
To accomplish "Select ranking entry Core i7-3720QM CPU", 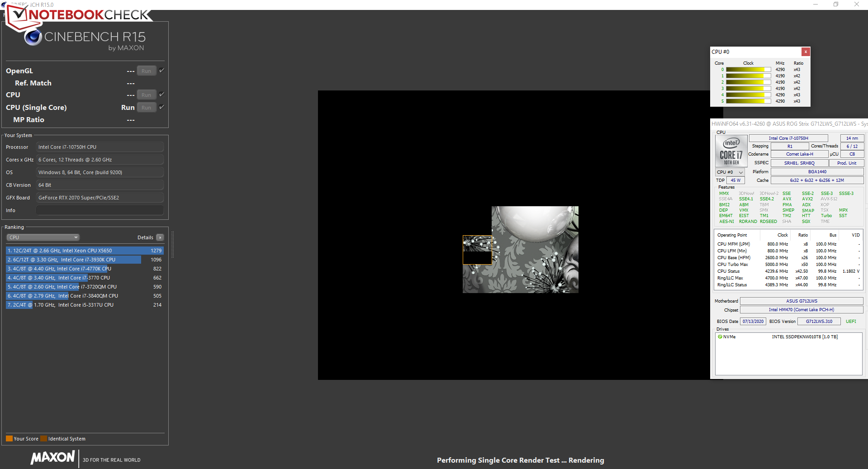I will pos(85,287).
